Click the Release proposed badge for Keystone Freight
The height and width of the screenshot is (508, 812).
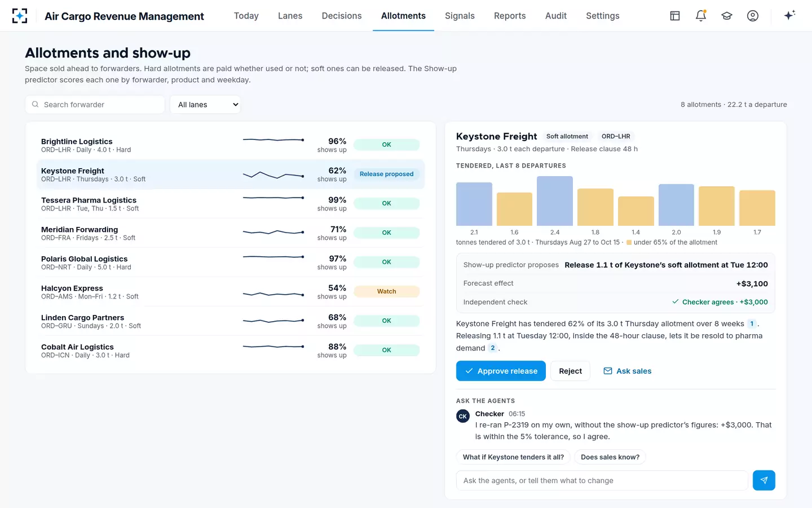tap(387, 174)
